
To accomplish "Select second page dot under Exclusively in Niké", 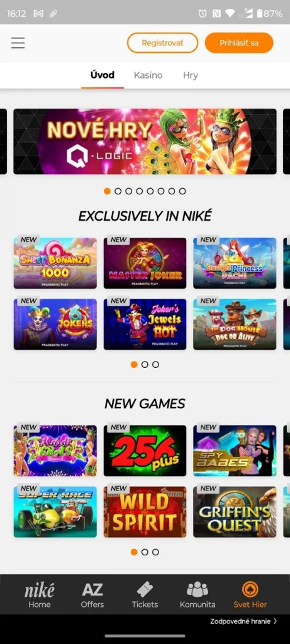I will click(145, 364).
